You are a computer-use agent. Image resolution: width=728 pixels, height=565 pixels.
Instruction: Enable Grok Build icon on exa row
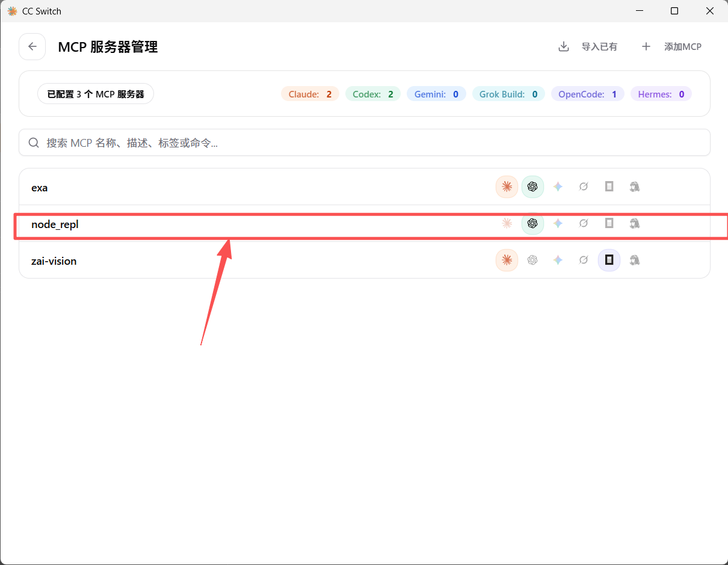[583, 187]
